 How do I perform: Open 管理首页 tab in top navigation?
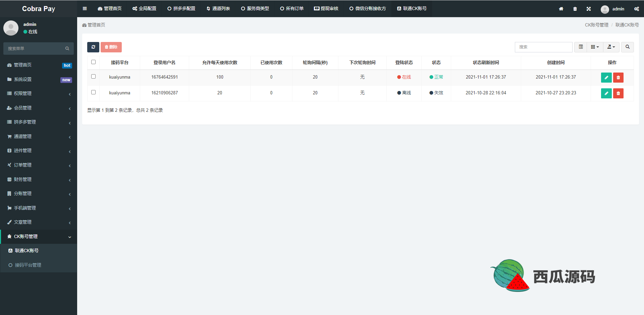point(110,9)
